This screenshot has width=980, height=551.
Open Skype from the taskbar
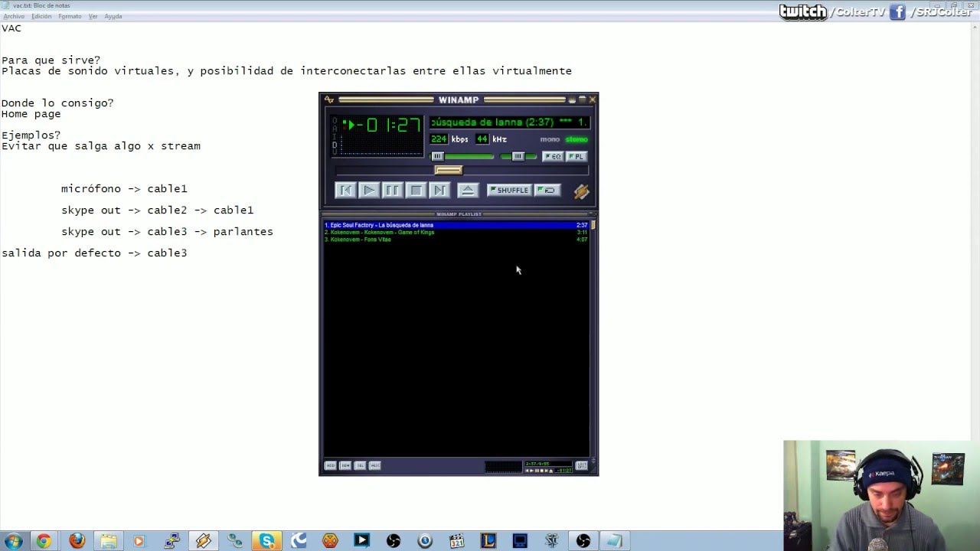(266, 541)
